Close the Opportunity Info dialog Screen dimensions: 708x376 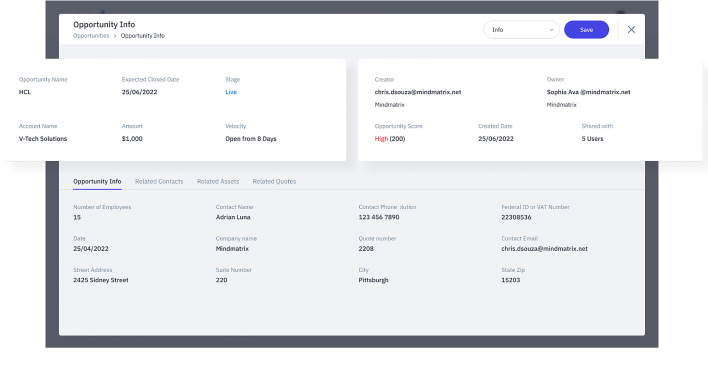[631, 30]
